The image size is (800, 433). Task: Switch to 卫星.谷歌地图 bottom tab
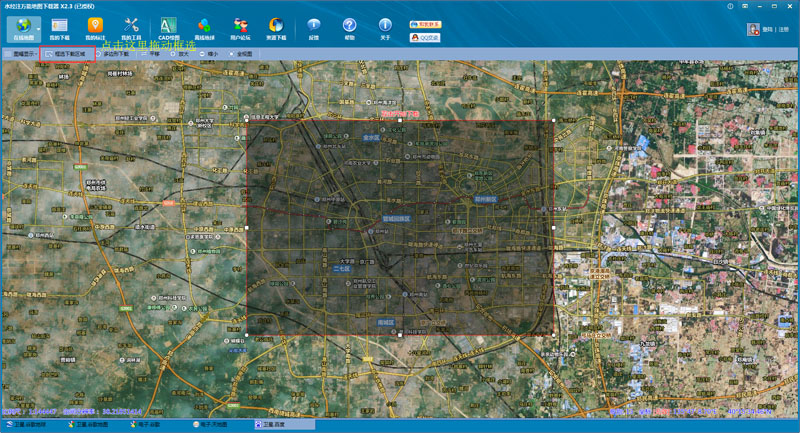pyautogui.click(x=88, y=424)
